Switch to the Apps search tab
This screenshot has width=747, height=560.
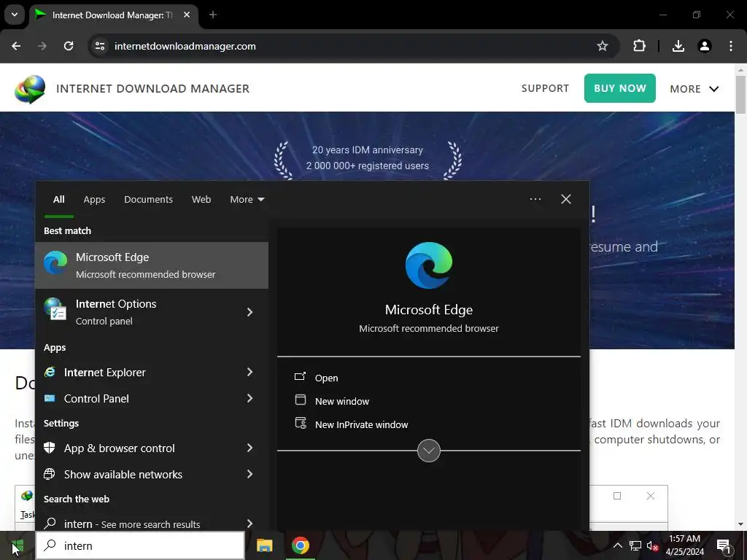click(94, 200)
